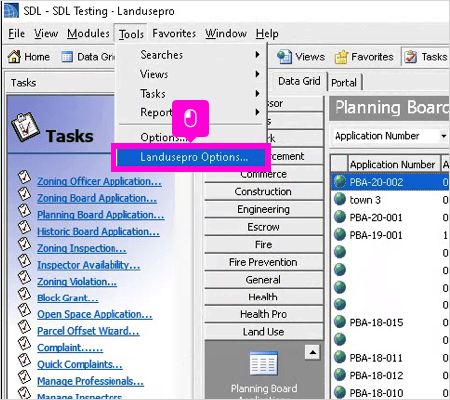The image size is (450, 400).
Task: Click the Fire Prevention module button
Action: point(263,262)
